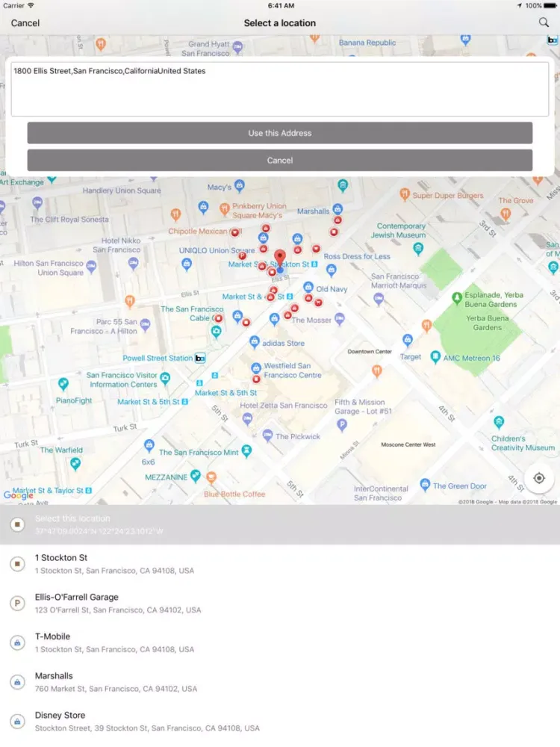Click the parking icon beside Ellis-O'Farrell Garage
This screenshot has width=560, height=747.
18,603
